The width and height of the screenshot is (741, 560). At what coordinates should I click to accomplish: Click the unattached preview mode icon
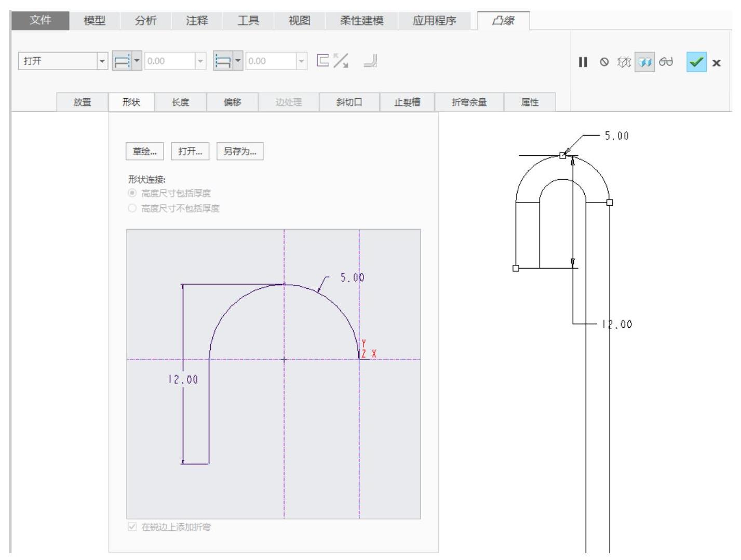pos(623,62)
